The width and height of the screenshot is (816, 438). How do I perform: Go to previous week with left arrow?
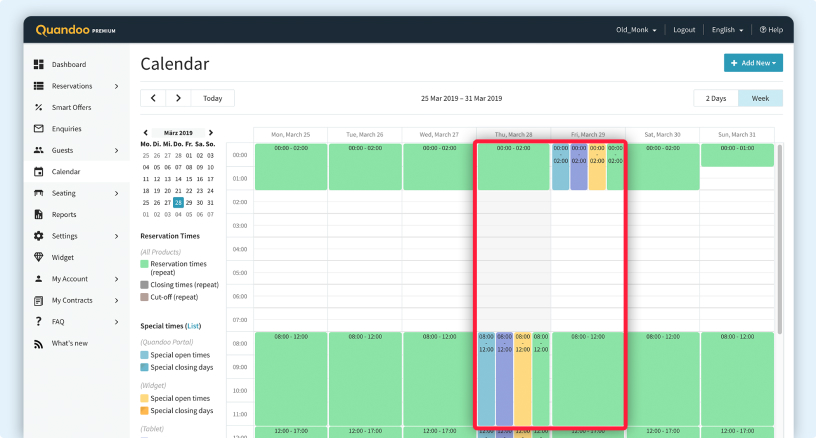153,98
